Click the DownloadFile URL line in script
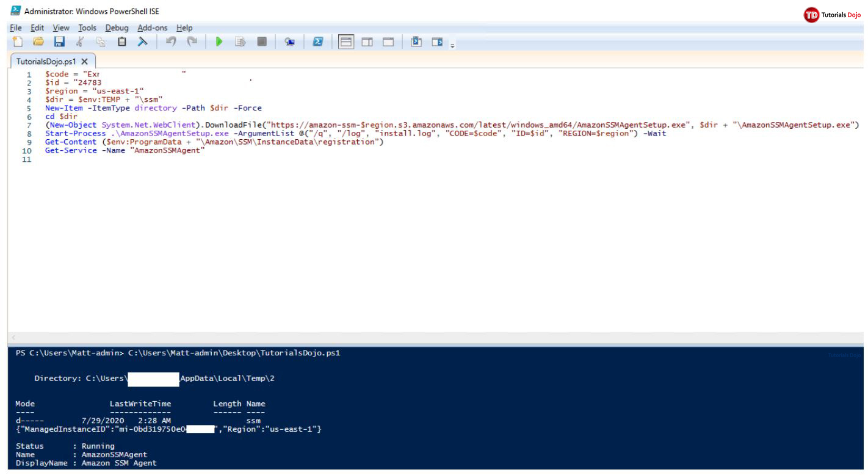The image size is (868, 475). click(452, 125)
